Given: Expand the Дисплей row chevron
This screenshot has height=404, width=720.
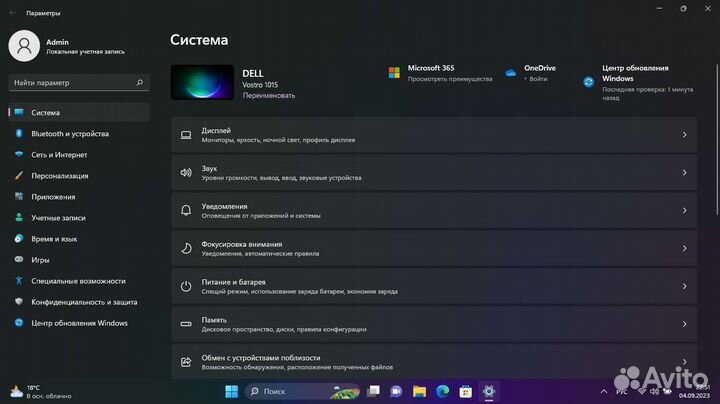Looking at the screenshot, I should click(x=684, y=135).
